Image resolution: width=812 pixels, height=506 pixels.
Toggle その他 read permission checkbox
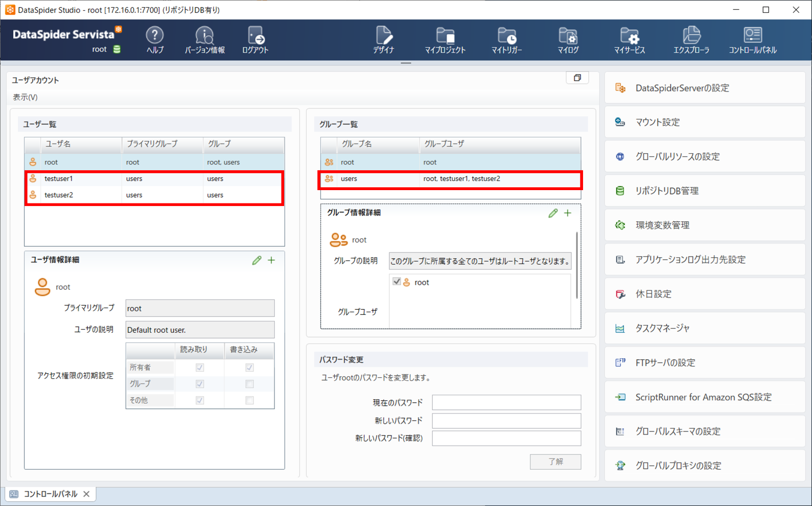pyautogui.click(x=200, y=400)
